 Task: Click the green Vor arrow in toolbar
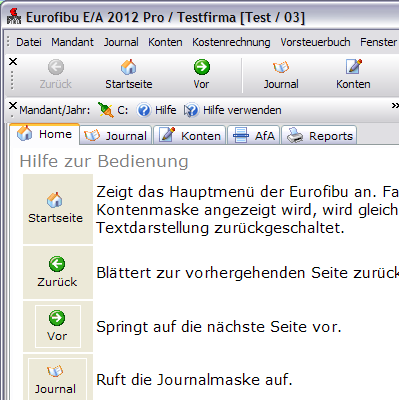click(x=202, y=67)
